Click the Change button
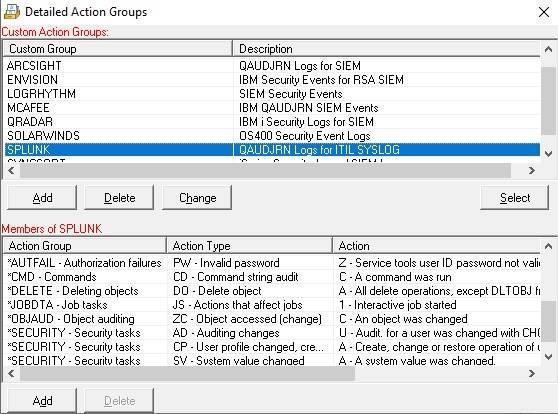This screenshot has height=414, width=558. click(x=197, y=198)
